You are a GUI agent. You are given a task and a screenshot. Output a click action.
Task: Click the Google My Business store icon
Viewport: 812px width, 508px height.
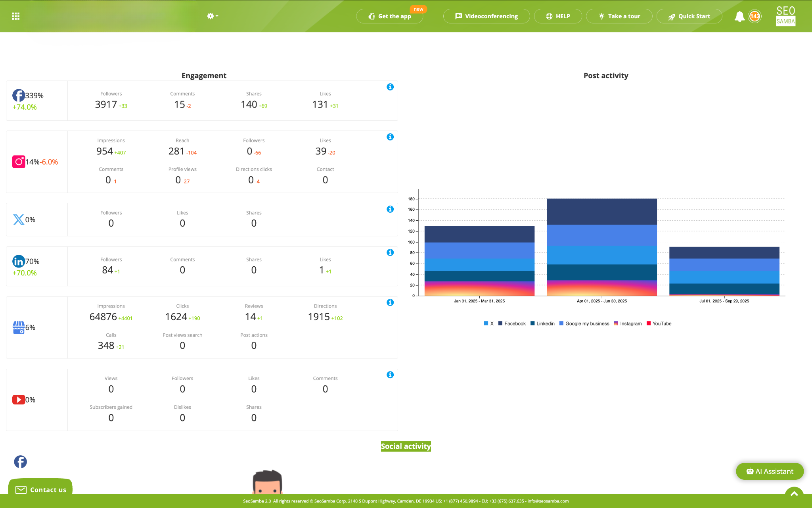point(19,327)
